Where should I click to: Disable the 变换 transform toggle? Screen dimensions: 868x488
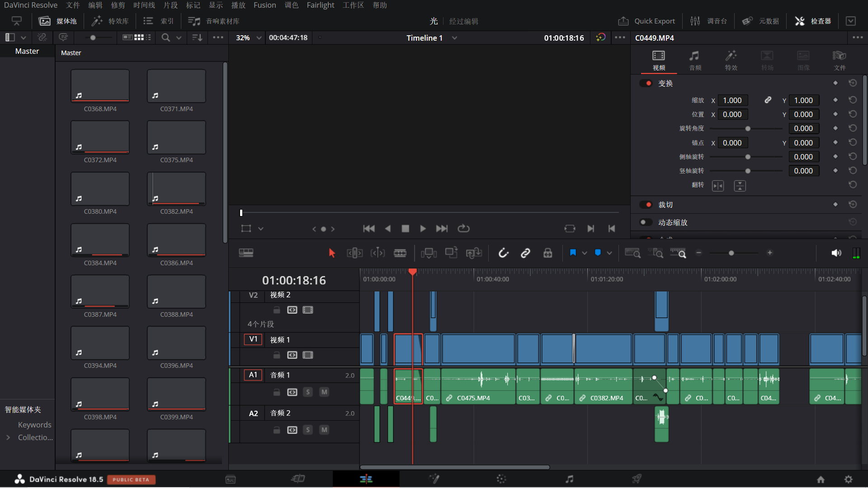click(x=646, y=83)
